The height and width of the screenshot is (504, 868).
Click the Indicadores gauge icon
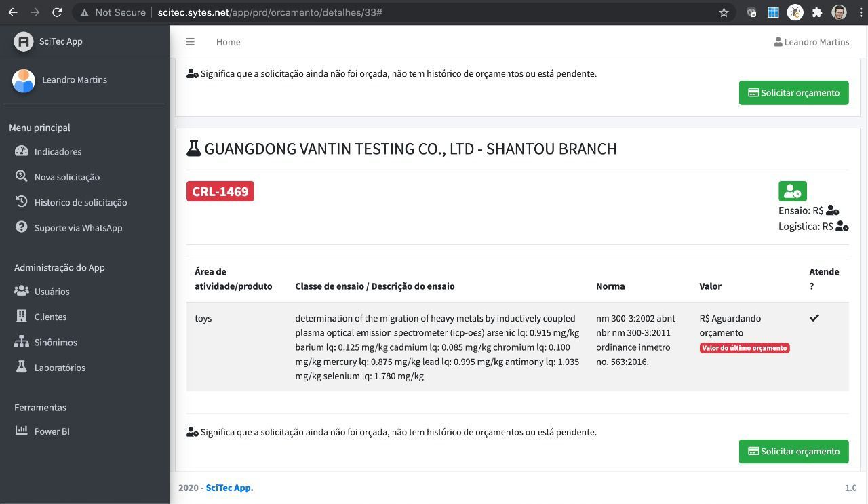point(22,151)
